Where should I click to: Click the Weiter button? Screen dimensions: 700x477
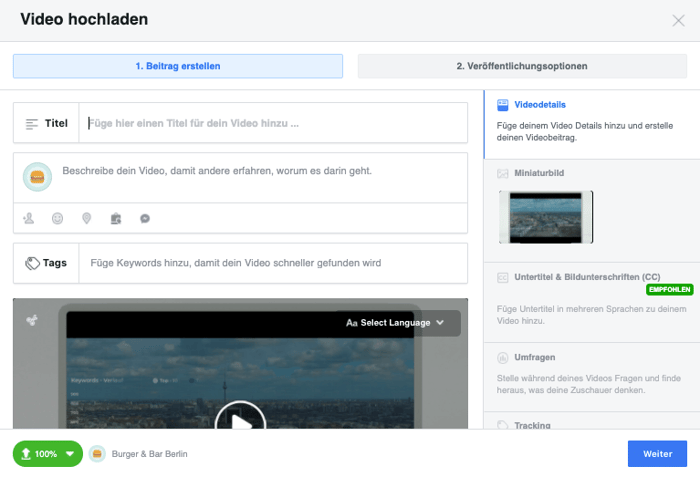657,454
